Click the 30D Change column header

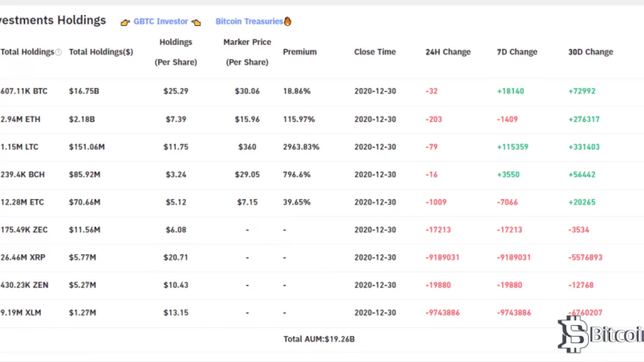590,52
